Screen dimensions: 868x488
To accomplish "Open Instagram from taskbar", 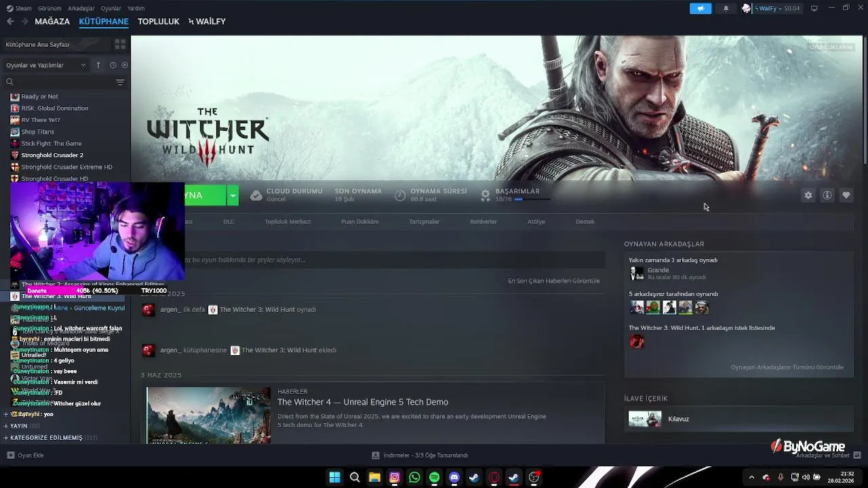I will click(395, 478).
